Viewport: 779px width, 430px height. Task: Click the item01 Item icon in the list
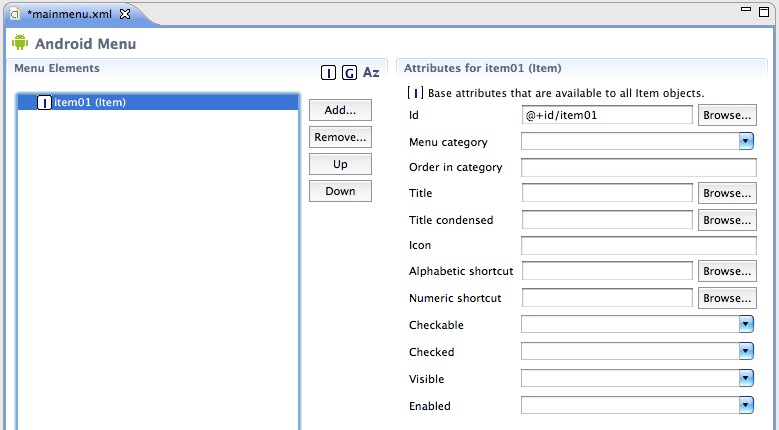pyautogui.click(x=44, y=102)
